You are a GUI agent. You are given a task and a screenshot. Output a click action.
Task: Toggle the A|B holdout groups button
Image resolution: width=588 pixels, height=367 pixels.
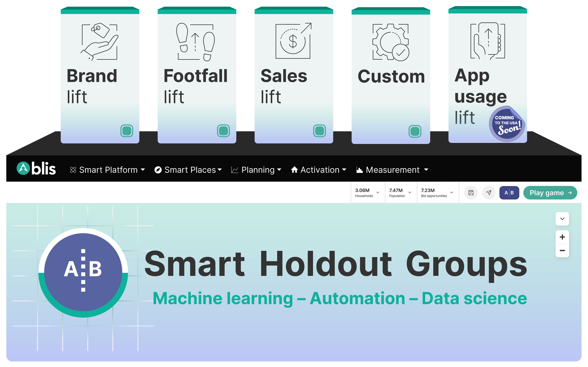509,193
